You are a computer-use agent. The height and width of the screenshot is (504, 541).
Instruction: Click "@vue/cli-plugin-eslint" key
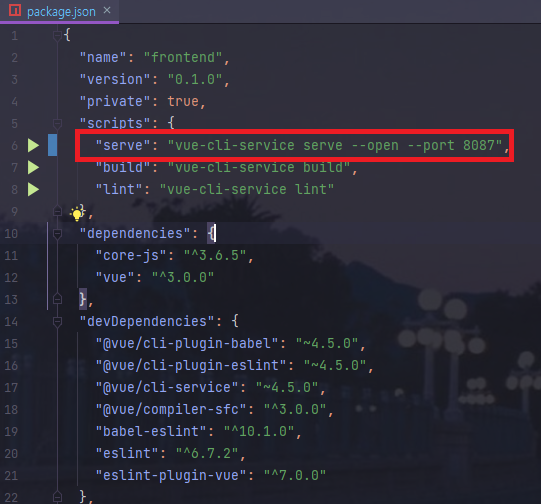coord(191,366)
